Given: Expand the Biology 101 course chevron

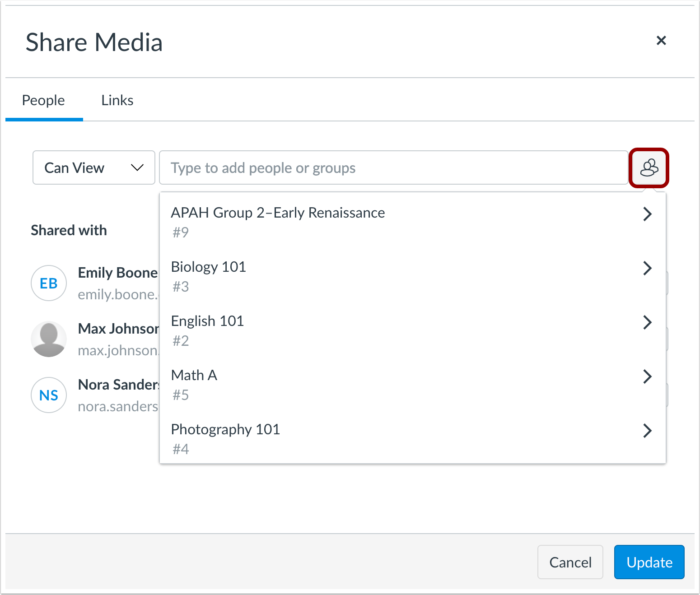Looking at the screenshot, I should tap(647, 268).
